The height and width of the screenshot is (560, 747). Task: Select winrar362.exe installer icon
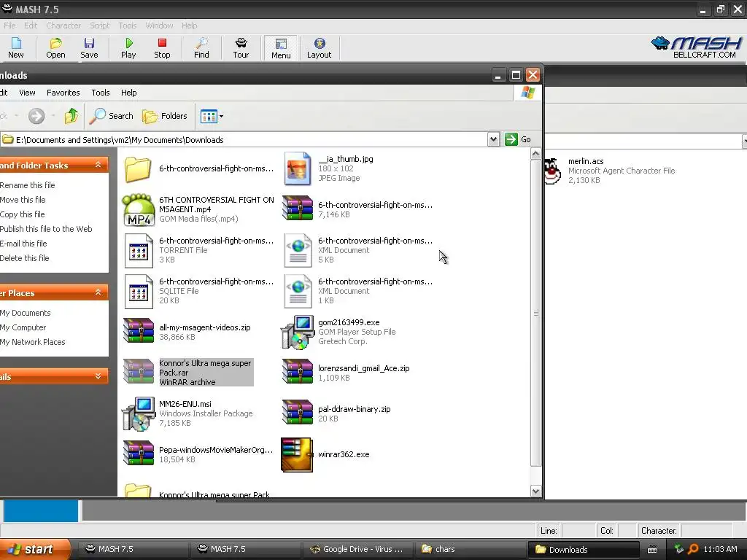tap(297, 455)
